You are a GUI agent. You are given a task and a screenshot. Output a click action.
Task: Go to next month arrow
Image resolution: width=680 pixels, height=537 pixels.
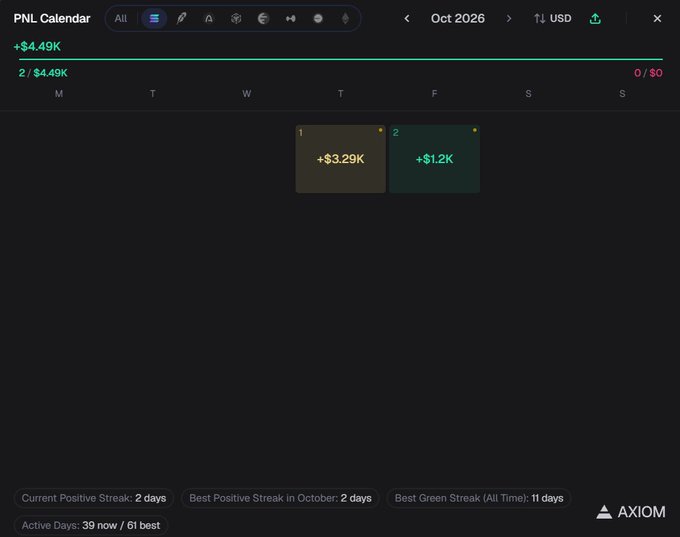(509, 19)
